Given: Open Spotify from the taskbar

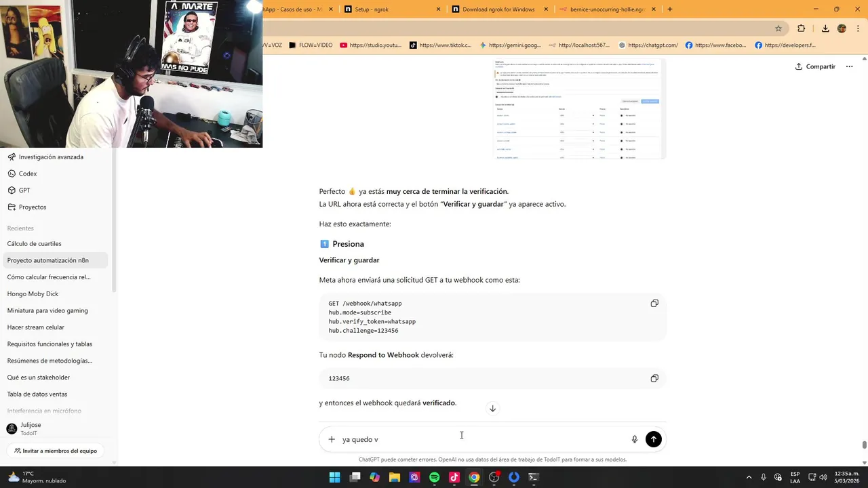Looking at the screenshot, I should click(x=435, y=477).
